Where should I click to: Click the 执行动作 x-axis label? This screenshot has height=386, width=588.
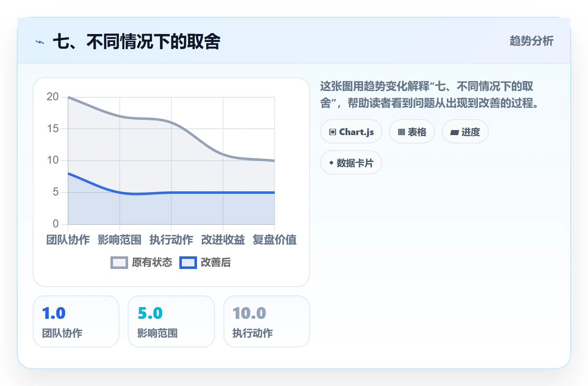tap(171, 240)
